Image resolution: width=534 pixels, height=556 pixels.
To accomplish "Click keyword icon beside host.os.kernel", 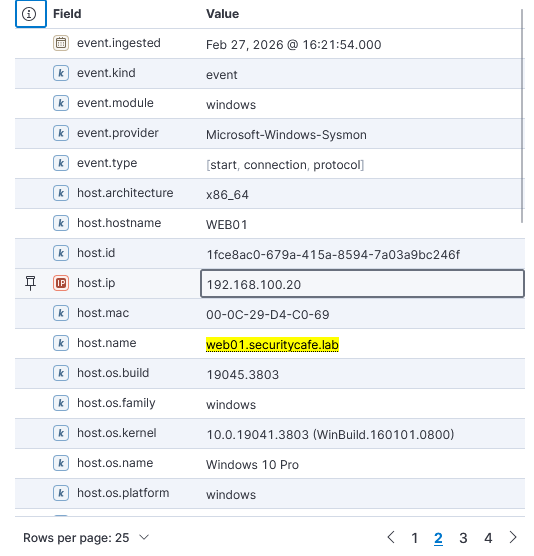I will [x=61, y=433].
